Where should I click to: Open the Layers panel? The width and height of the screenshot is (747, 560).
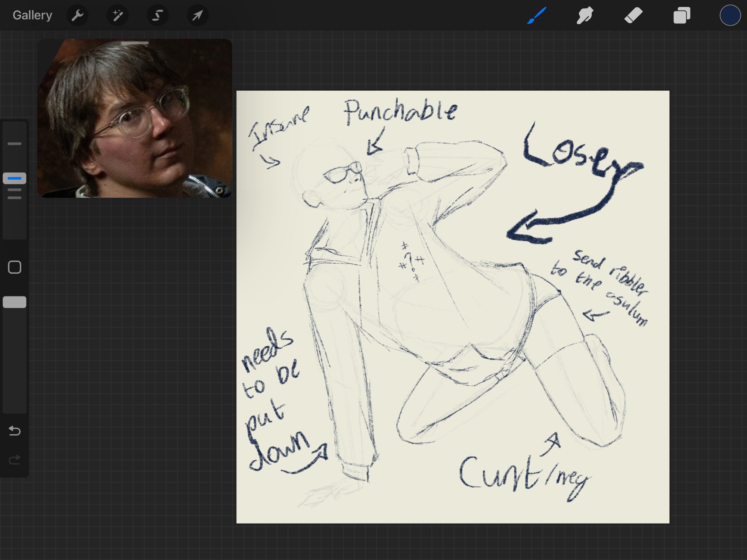tap(682, 15)
